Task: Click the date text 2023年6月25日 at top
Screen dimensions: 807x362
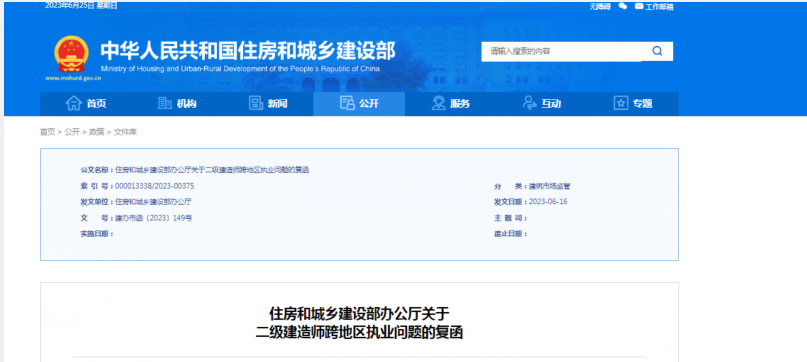Action: (69, 6)
